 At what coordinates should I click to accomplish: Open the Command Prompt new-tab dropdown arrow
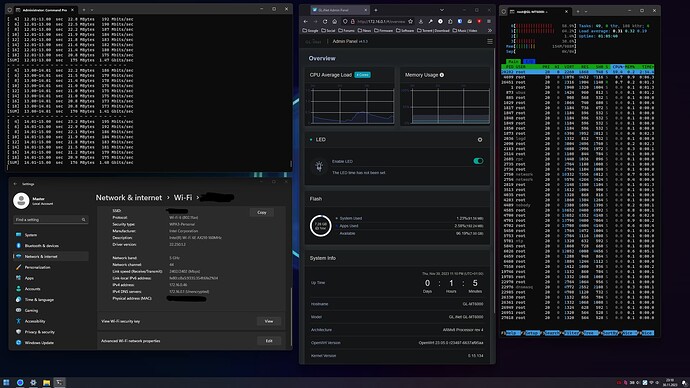92,10
